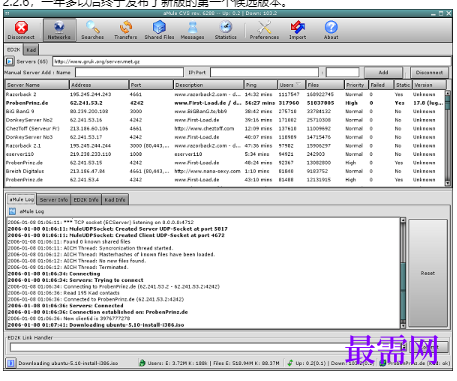The image size is (457, 381).
Task: Click the Up/Down speed status icon
Action: point(290,363)
